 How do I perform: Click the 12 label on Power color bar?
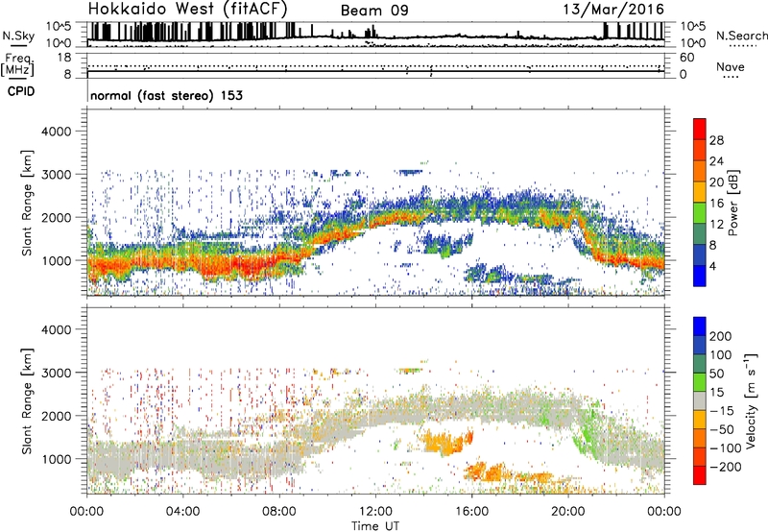coord(716,225)
